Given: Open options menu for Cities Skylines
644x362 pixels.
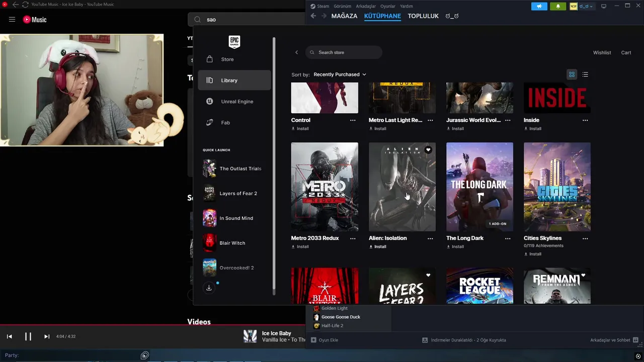Looking at the screenshot, I should pos(585,238).
